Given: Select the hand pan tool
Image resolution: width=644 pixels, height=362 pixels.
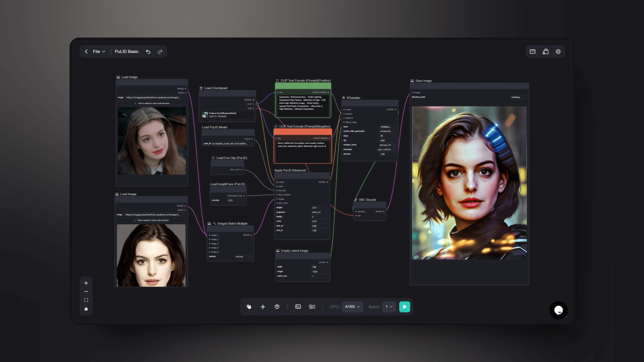Looking at the screenshot, I should point(249,307).
